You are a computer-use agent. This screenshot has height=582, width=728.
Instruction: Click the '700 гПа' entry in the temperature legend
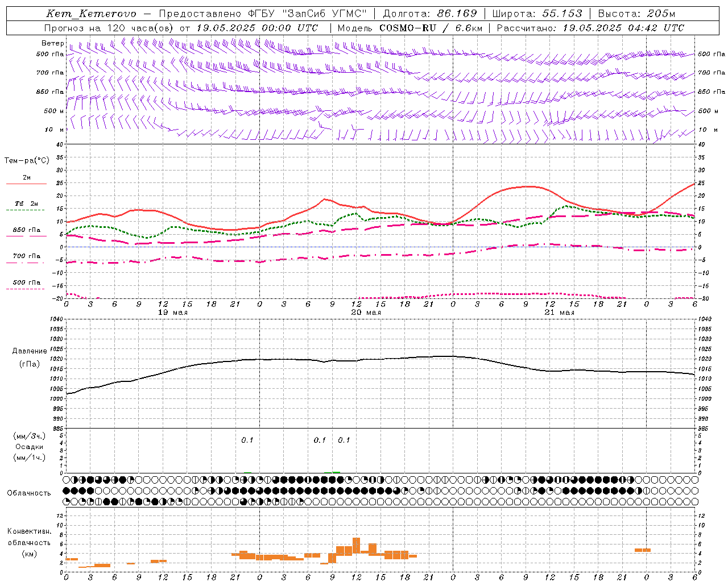pos(27,256)
